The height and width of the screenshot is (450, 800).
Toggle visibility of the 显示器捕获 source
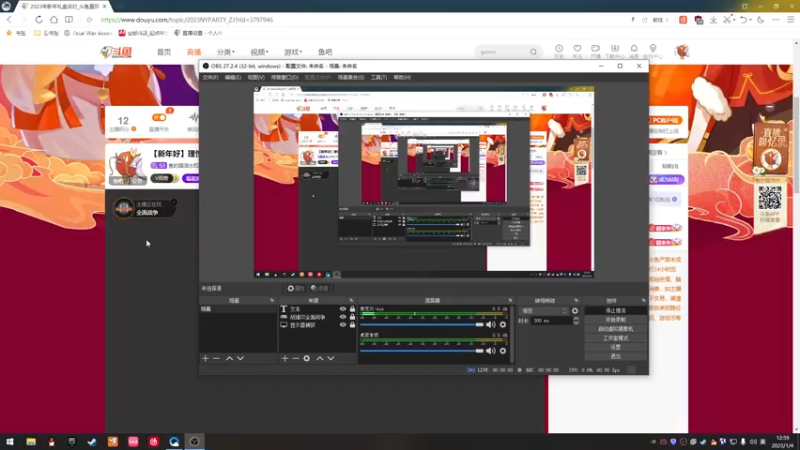[x=343, y=325]
